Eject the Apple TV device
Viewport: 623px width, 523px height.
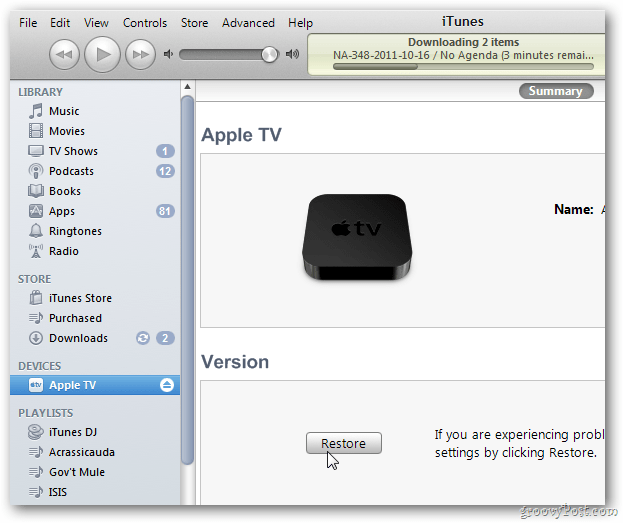[x=167, y=385]
